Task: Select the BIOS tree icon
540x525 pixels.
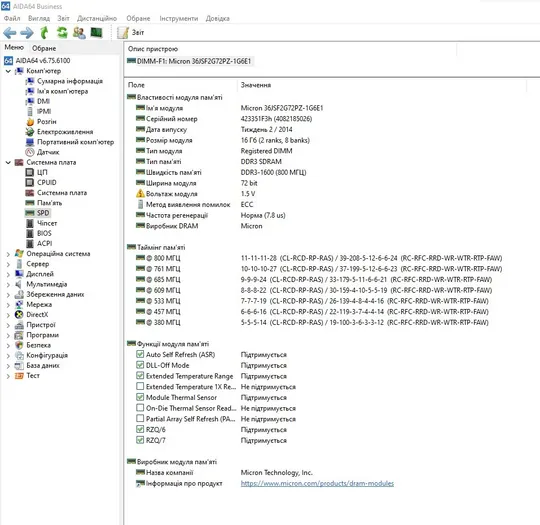Action: tap(30, 233)
